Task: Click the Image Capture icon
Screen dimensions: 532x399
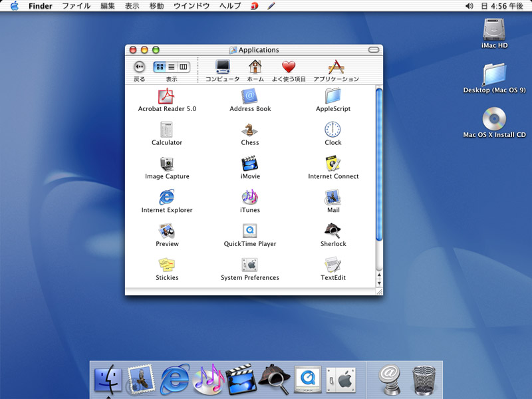Action: [x=167, y=164]
